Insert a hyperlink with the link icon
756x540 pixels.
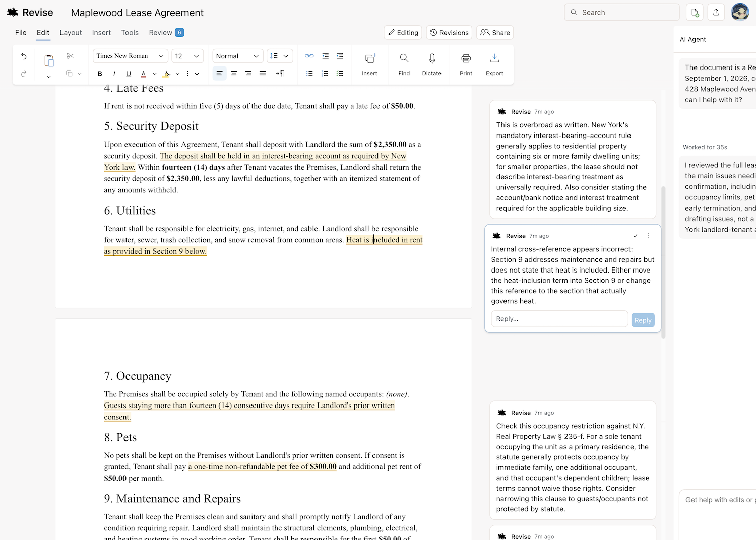pos(309,56)
